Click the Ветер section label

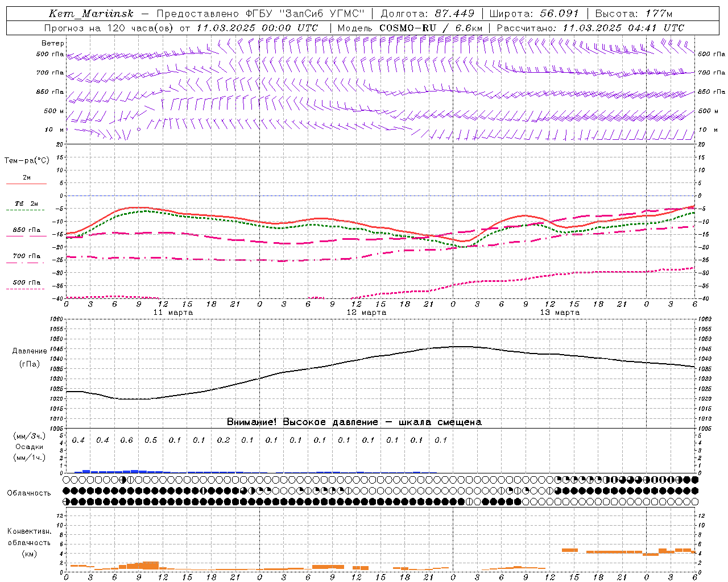[x=52, y=43]
